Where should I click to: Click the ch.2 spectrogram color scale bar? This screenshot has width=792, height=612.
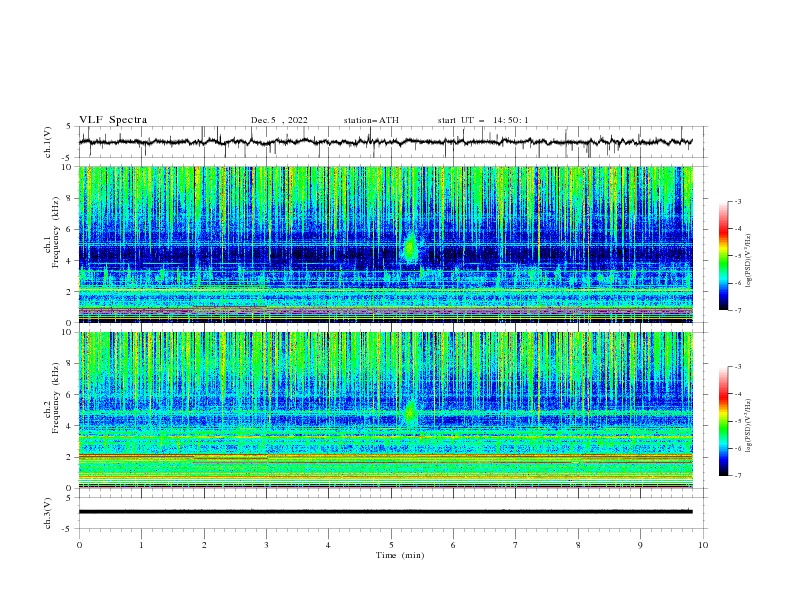723,421
